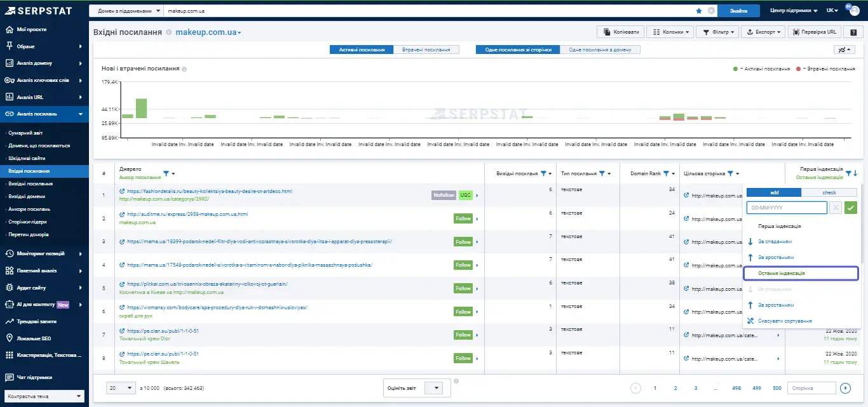Open Домени, що посилаються in the sidebar
This screenshot has height=407, width=868.
39,146
